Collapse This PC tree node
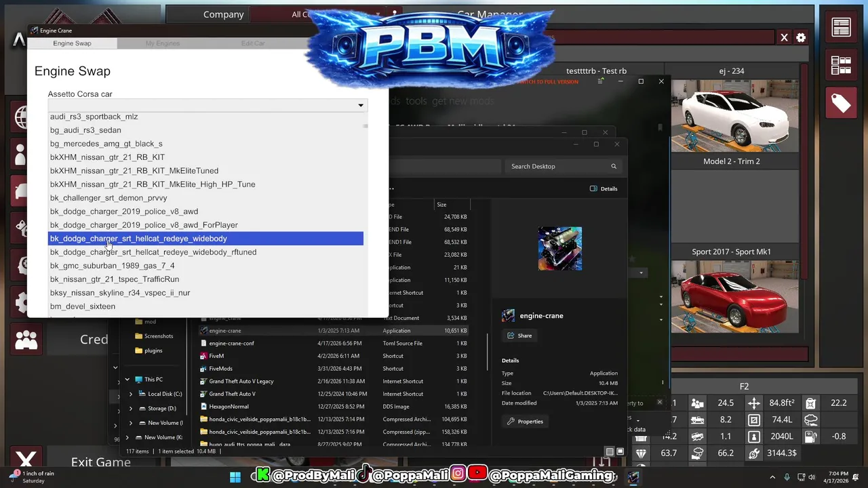The width and height of the screenshot is (868, 488). point(127,380)
